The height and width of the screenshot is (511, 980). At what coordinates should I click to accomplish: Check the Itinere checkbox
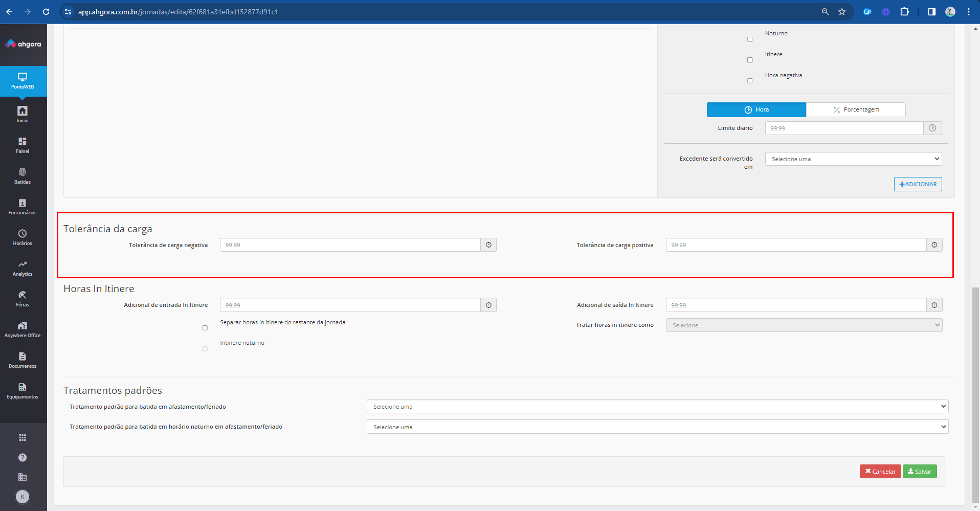[x=750, y=60]
